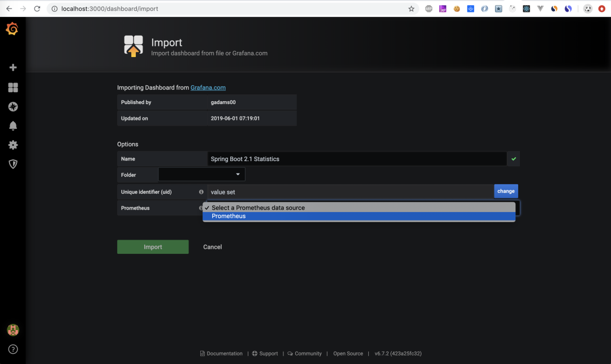Open the Configuration gear icon
611x364 pixels.
[x=13, y=145]
